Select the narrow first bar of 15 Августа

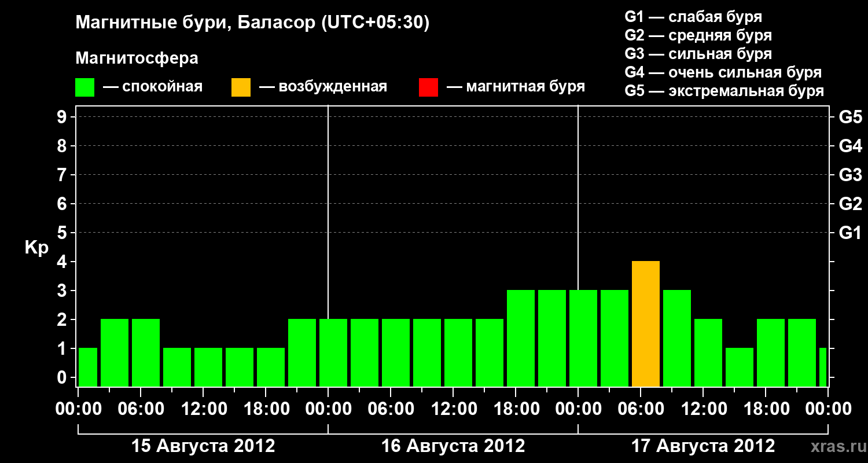point(88,368)
